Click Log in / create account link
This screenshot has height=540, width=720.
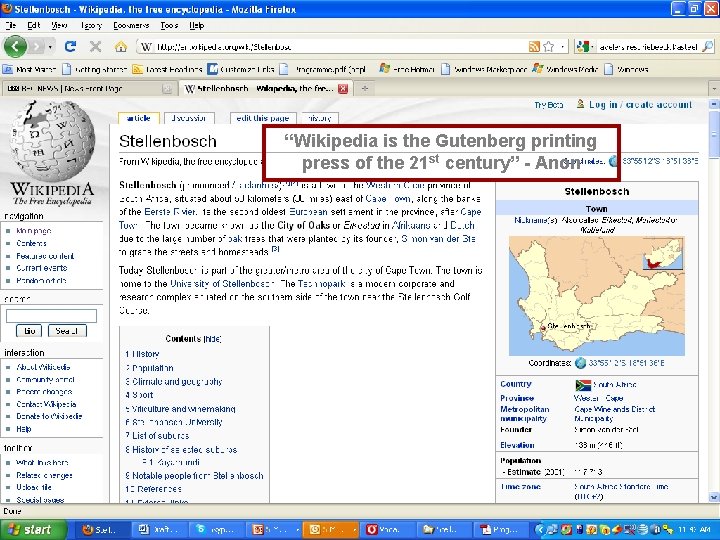pyautogui.click(x=640, y=105)
